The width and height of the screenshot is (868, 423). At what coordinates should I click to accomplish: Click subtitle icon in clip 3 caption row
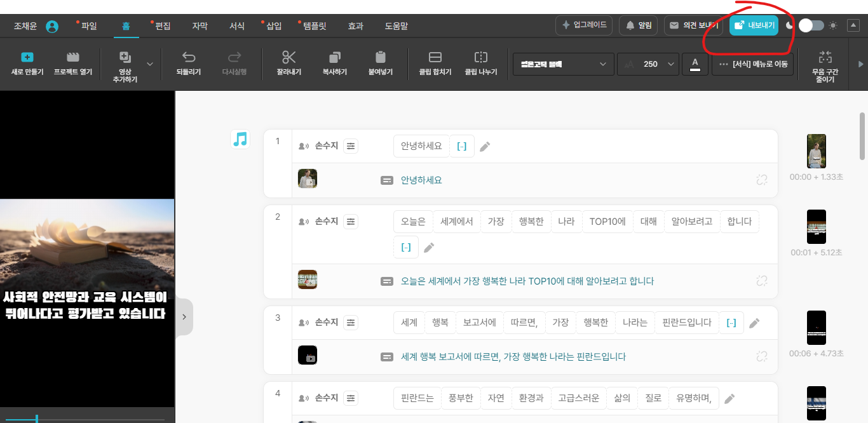(x=386, y=357)
